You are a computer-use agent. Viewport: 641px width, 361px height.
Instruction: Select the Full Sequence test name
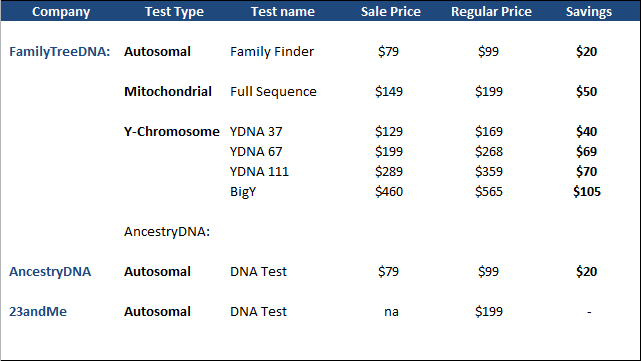tap(273, 92)
